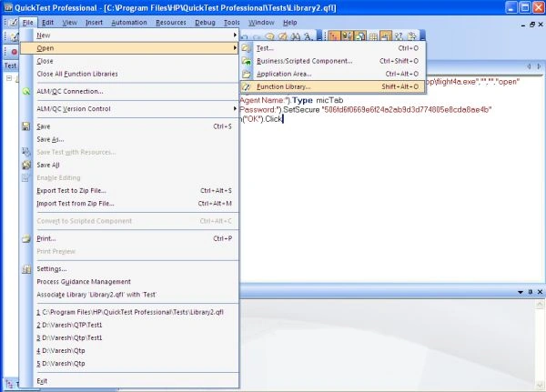Close the bottom pane with X
546x392 pixels.
[540, 292]
